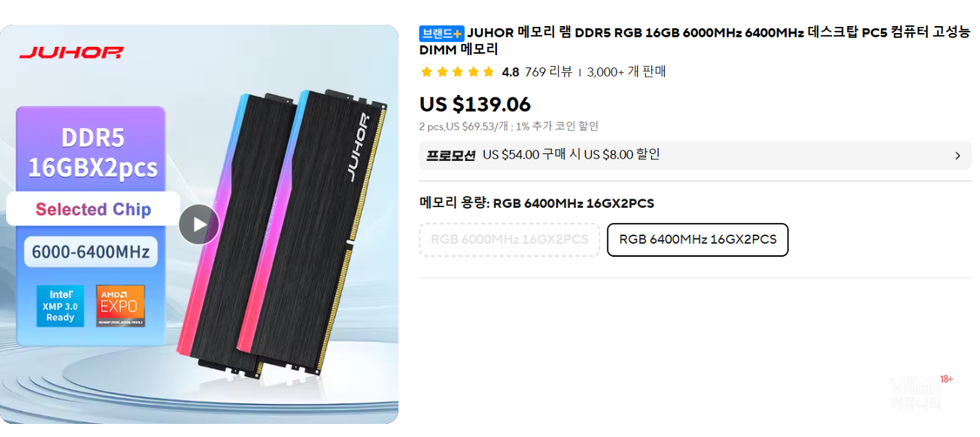
Task: Play the product video
Action: (x=199, y=225)
